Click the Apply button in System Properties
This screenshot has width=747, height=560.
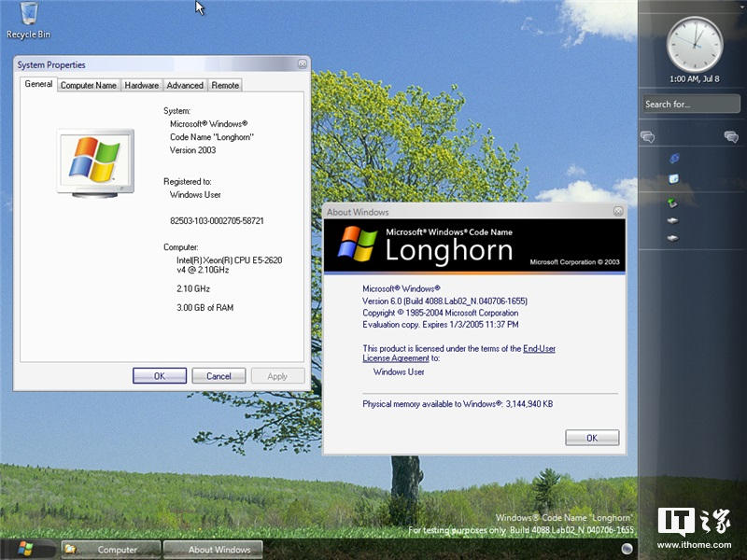[277, 376]
